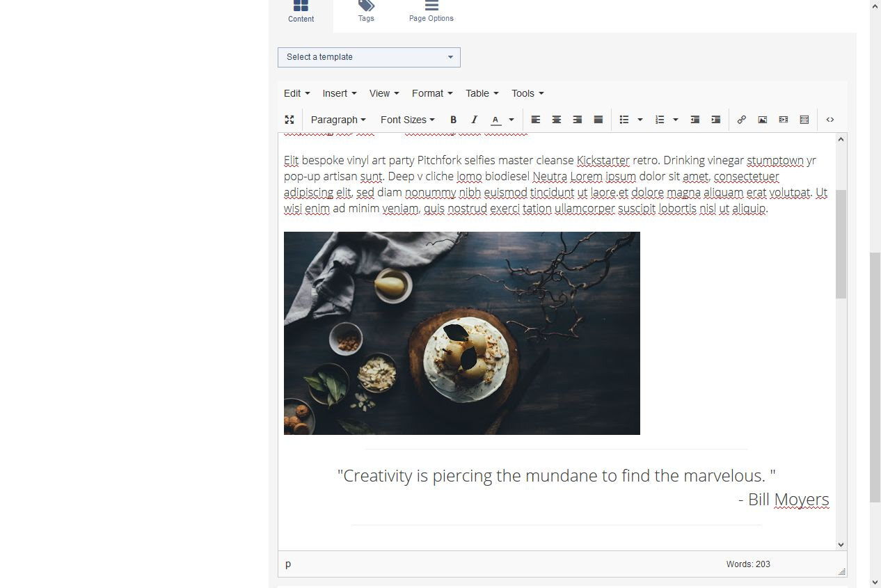This screenshot has width=881, height=588.
Task: Click the '- Bill Moyers' attribution text
Action: 784,500
